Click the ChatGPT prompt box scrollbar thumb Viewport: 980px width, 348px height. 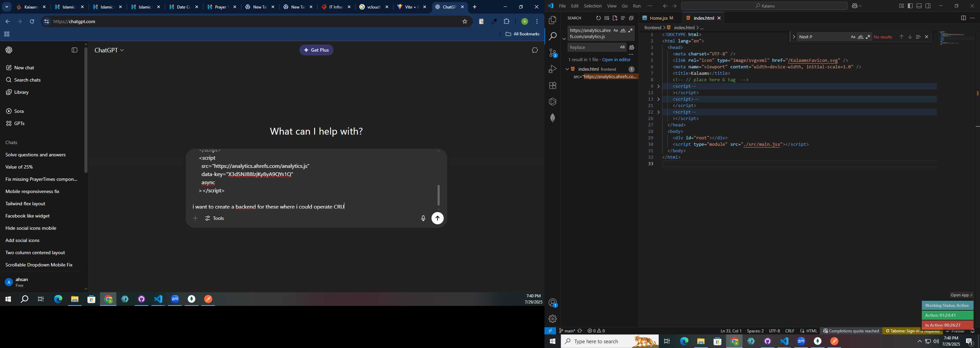438,195
